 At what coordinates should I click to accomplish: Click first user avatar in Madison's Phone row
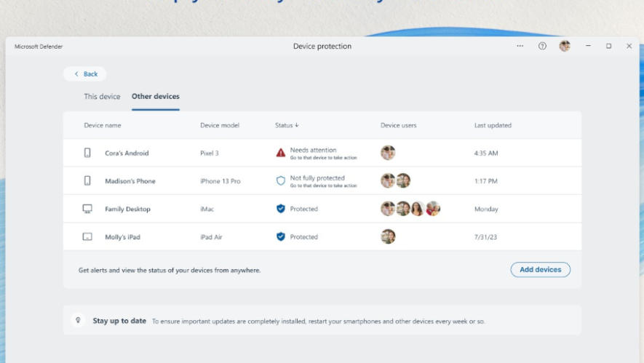coord(388,180)
